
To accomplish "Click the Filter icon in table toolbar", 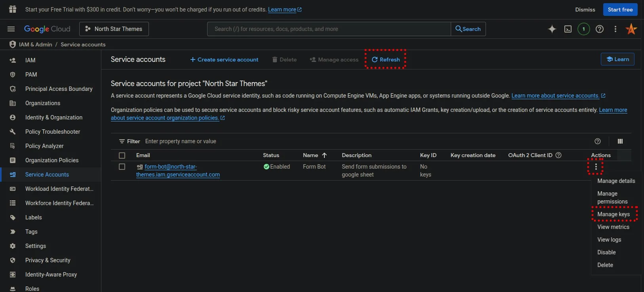I will tap(122, 141).
